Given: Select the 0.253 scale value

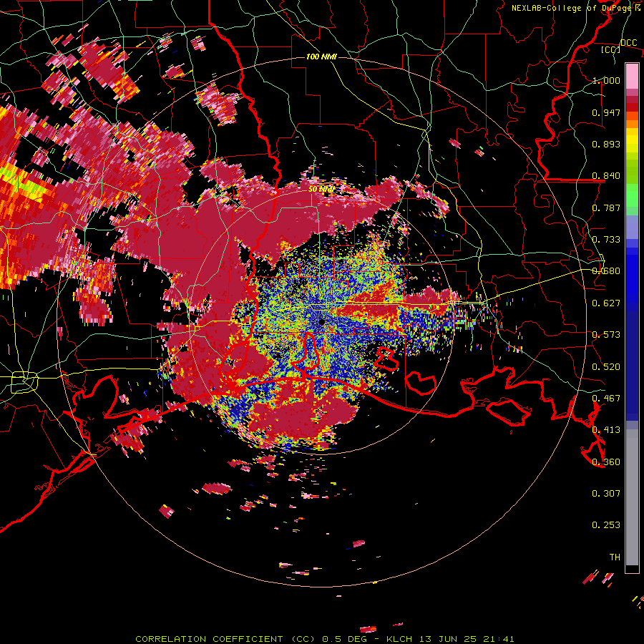Looking at the screenshot, I should [x=606, y=525].
